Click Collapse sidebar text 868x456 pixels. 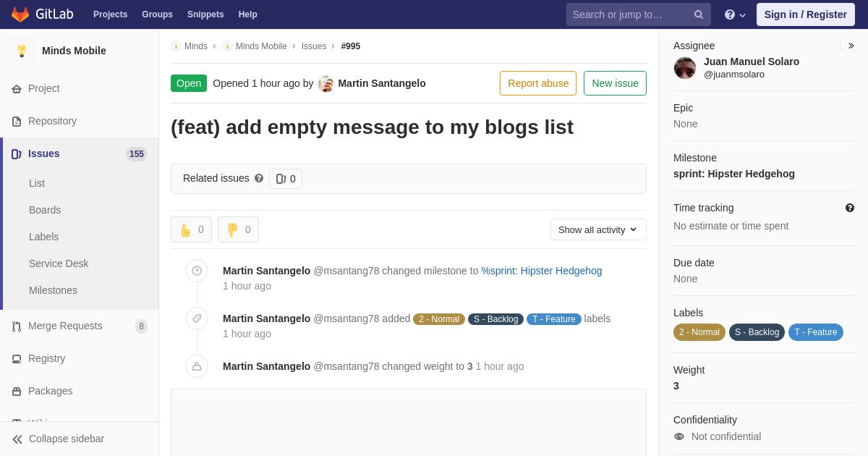pos(67,439)
